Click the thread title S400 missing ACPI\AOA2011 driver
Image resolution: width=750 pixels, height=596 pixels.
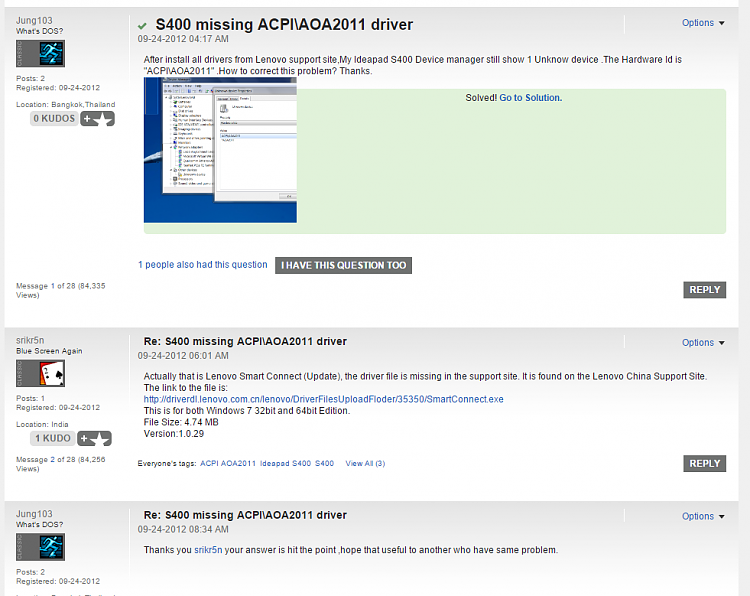point(284,24)
